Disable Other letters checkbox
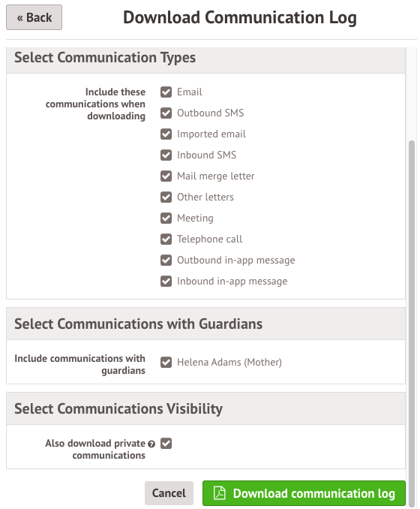 [x=166, y=197]
